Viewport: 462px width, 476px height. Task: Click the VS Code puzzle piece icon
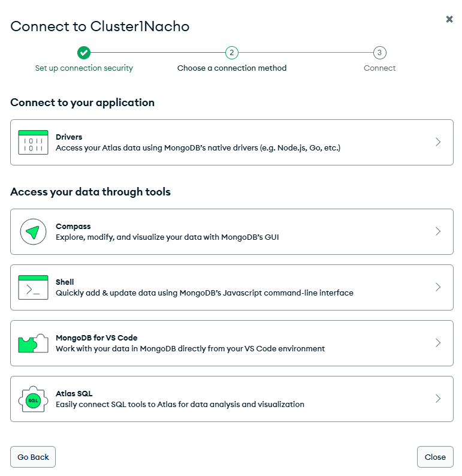click(x=33, y=344)
